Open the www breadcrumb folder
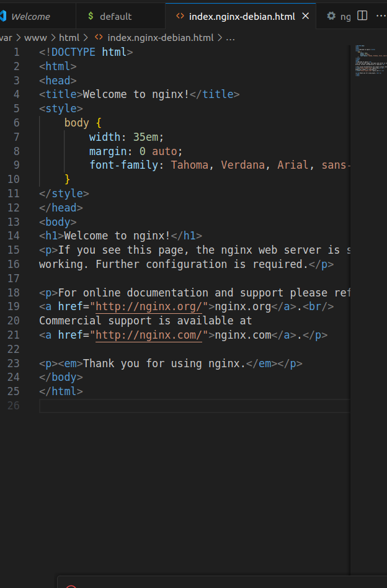The image size is (387, 588). 35,38
